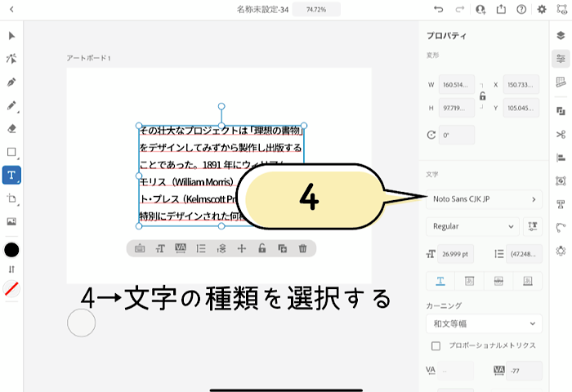Swap fill and stroke colors
Screen dimensions: 572x392
(x=11, y=269)
